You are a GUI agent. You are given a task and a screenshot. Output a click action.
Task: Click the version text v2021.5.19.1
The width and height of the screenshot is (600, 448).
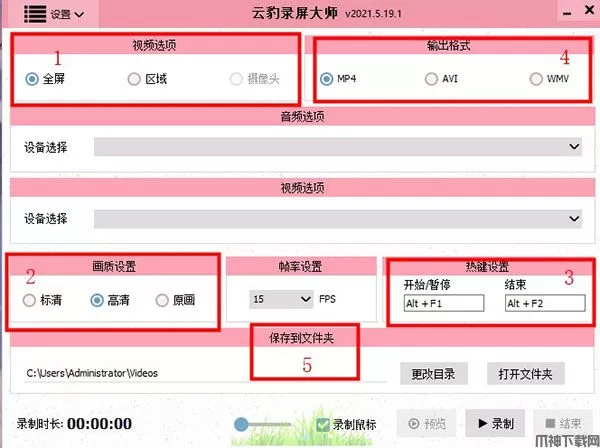[373, 14]
